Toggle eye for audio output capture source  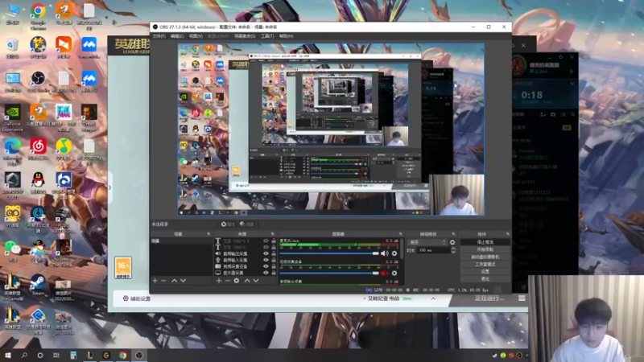click(266, 253)
